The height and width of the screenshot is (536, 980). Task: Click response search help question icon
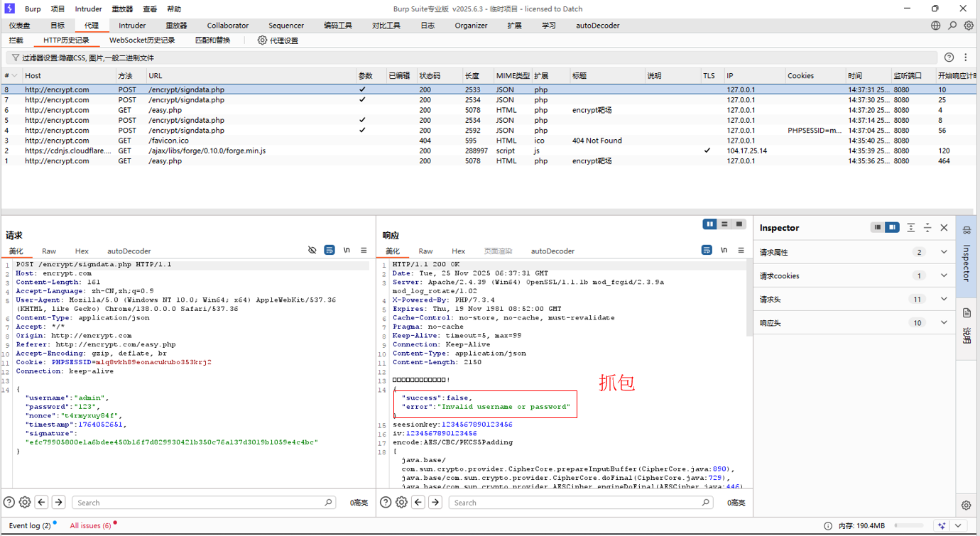tap(386, 503)
